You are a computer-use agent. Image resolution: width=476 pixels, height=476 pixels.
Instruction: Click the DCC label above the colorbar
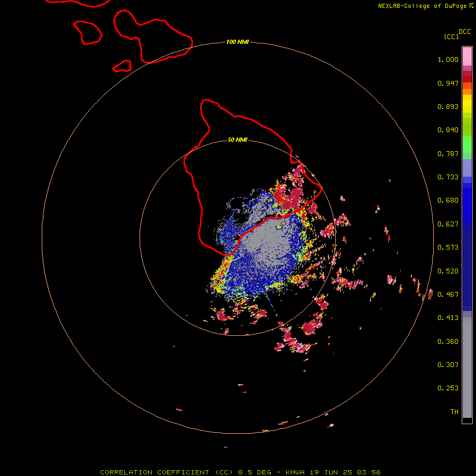(x=464, y=32)
